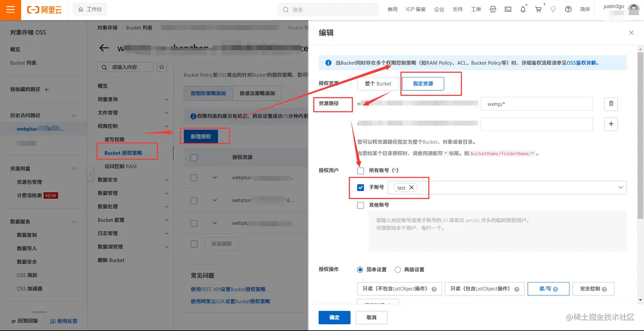Collapse 历史访问路径 section

[x=74, y=115]
